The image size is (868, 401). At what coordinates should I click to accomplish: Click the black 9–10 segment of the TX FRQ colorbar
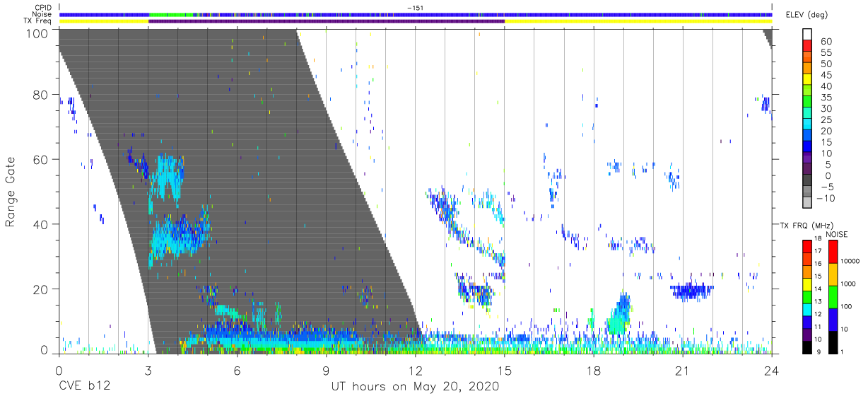click(x=807, y=347)
